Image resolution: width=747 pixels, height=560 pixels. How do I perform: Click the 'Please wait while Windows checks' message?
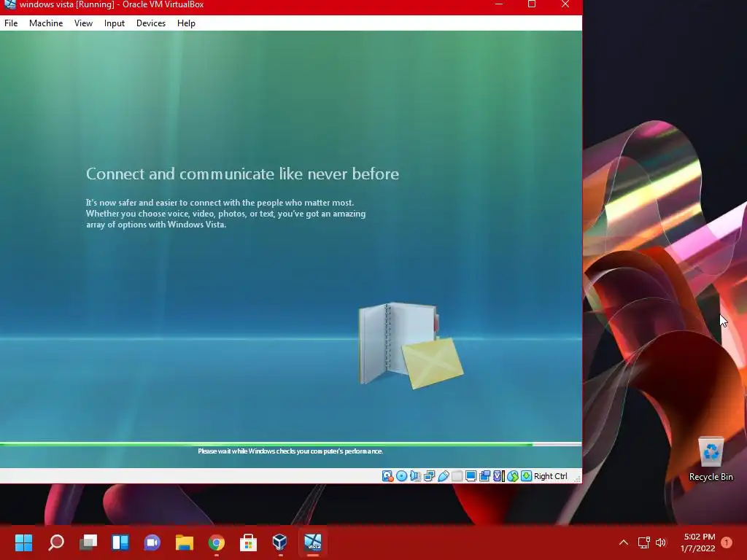coord(290,451)
